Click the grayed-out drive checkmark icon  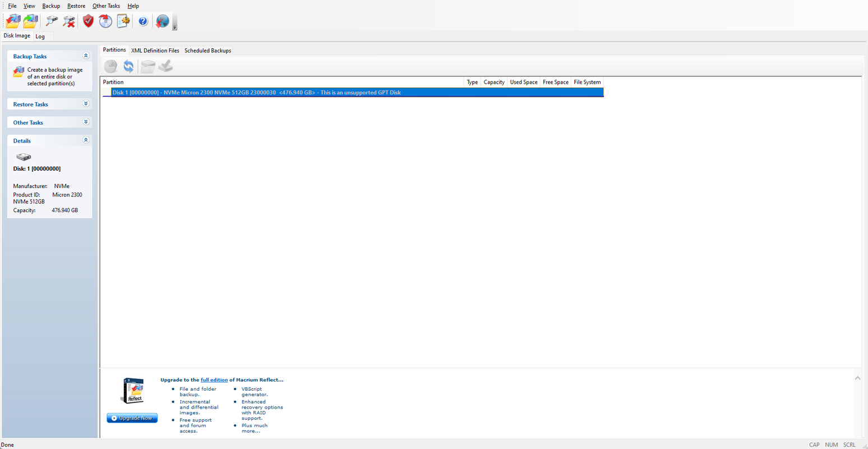coord(165,66)
